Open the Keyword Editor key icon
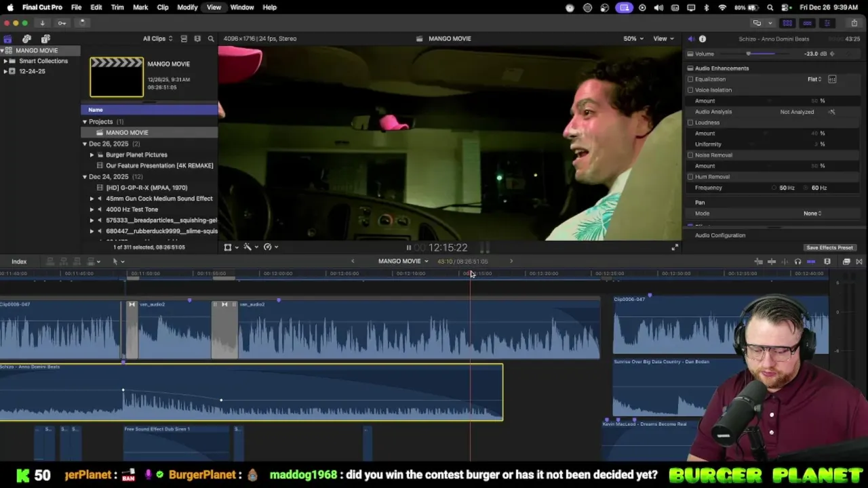The image size is (868, 488). pyautogui.click(x=62, y=23)
